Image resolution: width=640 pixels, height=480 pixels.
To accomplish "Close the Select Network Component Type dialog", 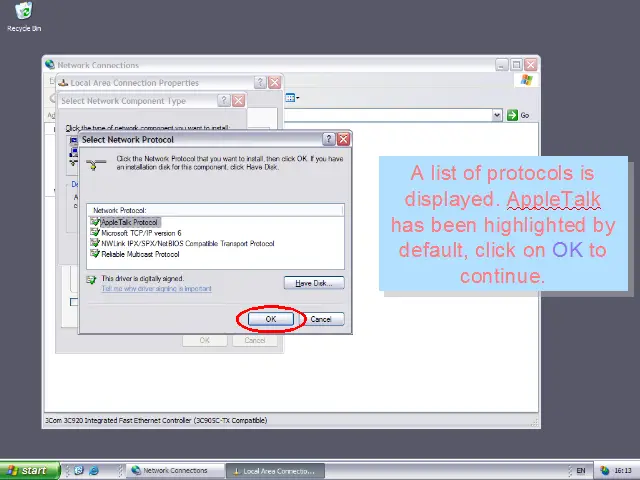I will pos(238,100).
